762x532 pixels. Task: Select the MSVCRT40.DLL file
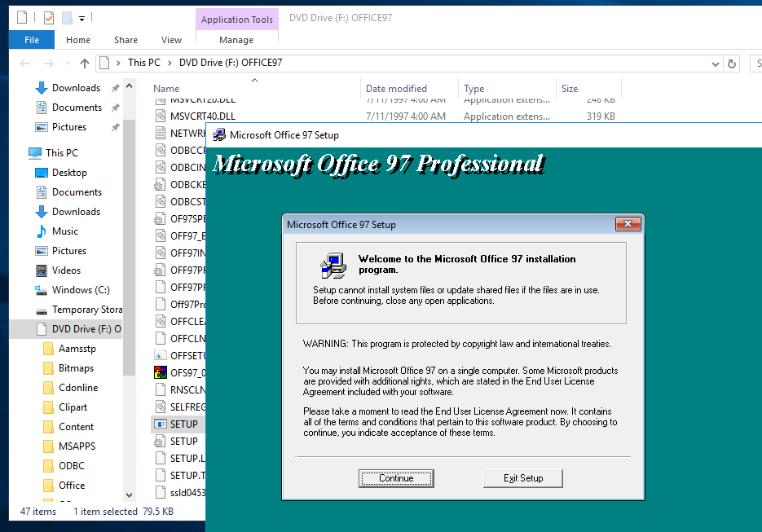point(203,117)
